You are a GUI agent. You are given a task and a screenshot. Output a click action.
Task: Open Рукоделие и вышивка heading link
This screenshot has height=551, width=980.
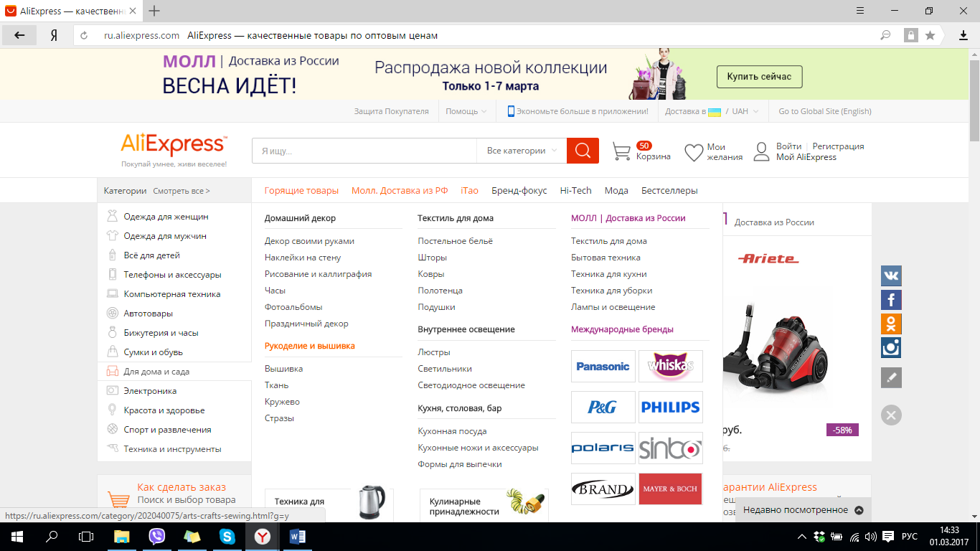pos(310,346)
